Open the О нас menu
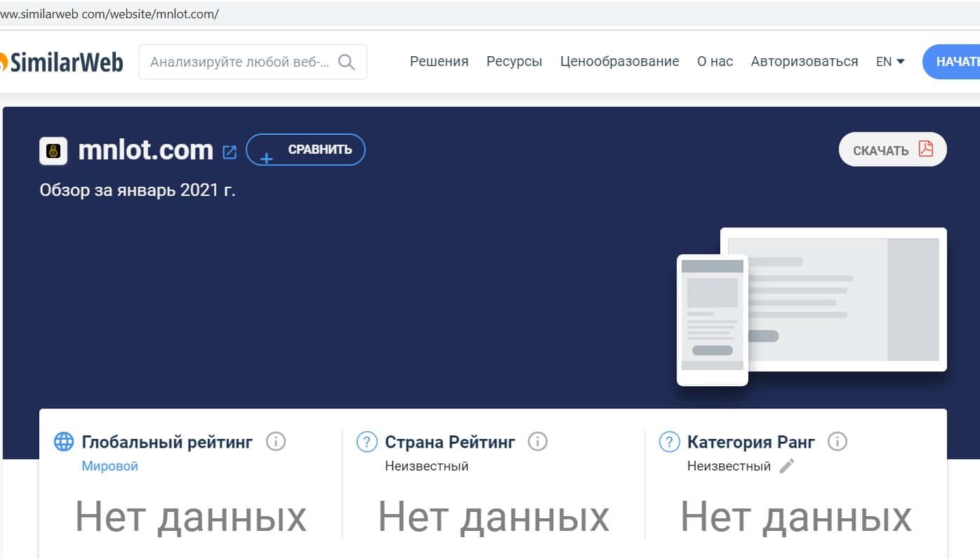 (x=715, y=62)
